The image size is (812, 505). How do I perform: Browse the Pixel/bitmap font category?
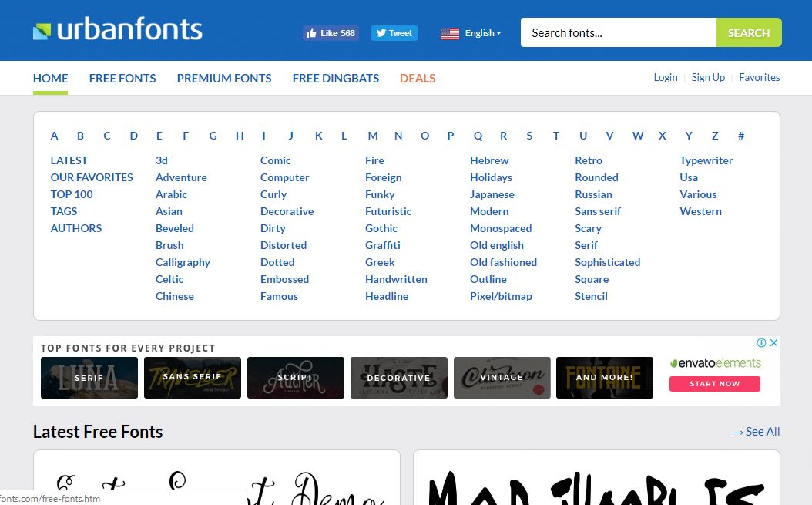coord(501,297)
